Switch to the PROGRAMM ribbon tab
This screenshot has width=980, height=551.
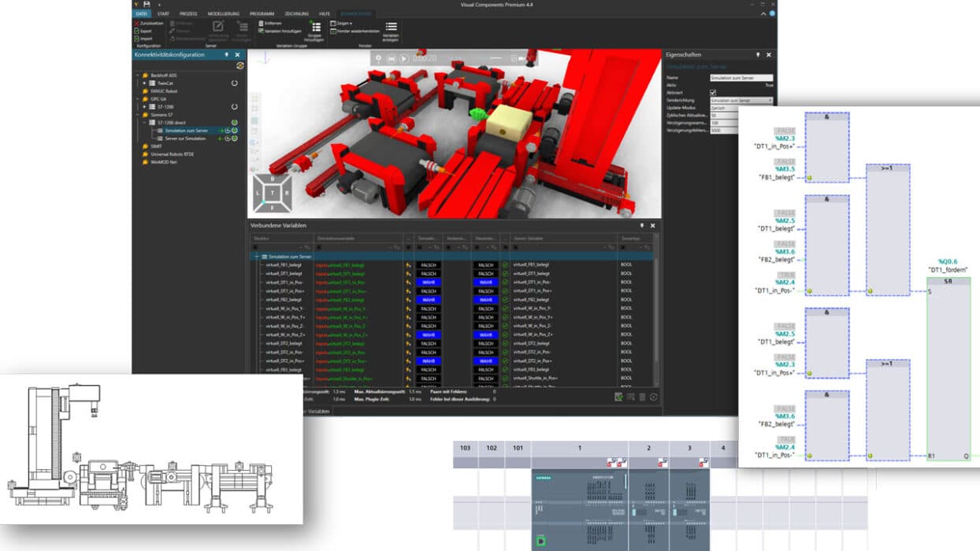click(262, 13)
